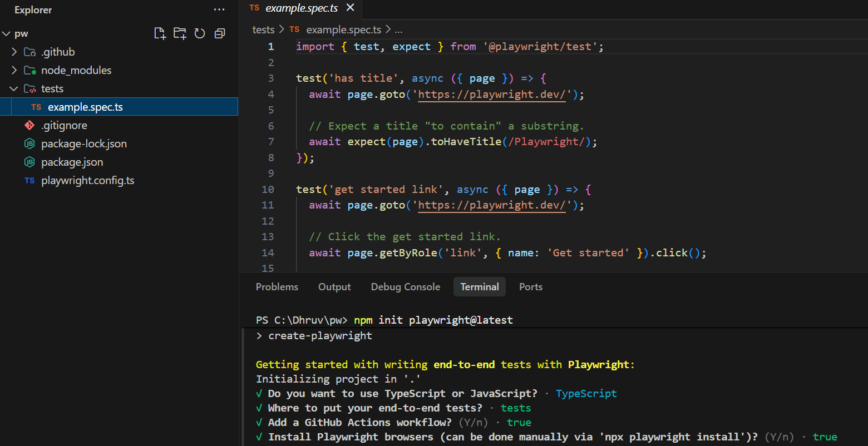The height and width of the screenshot is (446, 868).
Task: Click the package.json file icon
Action: click(29, 162)
